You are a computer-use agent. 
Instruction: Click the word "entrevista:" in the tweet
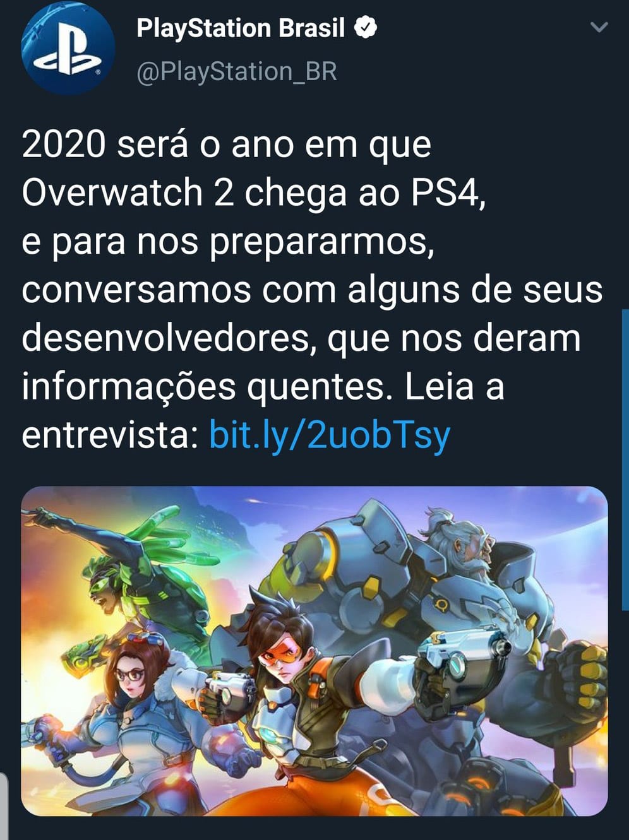(111, 435)
